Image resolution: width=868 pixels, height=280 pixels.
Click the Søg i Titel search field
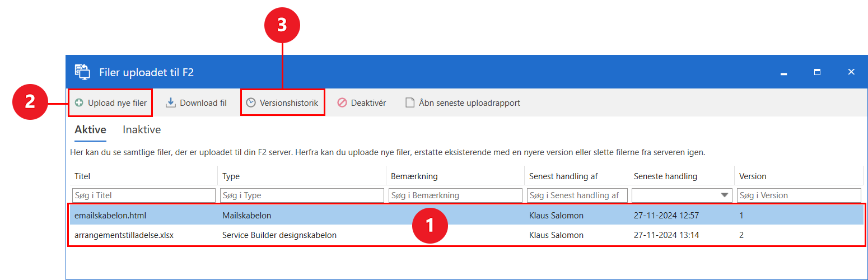pyautogui.click(x=143, y=195)
